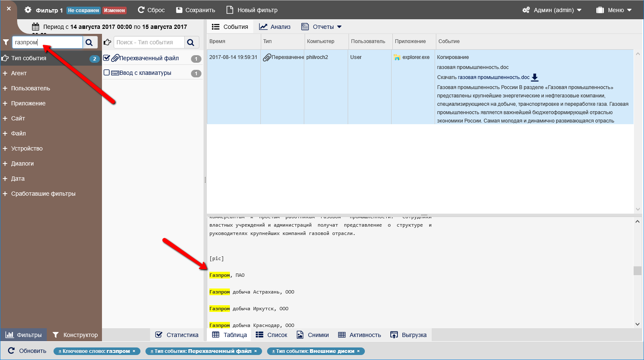Sort by Компьютер column header
Viewport: 644px width, 360px height.
coord(326,41)
